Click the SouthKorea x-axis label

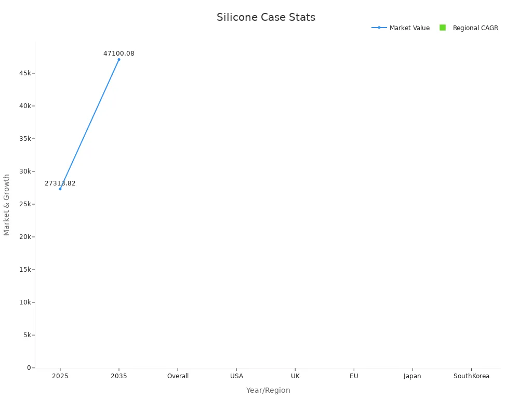471,376
